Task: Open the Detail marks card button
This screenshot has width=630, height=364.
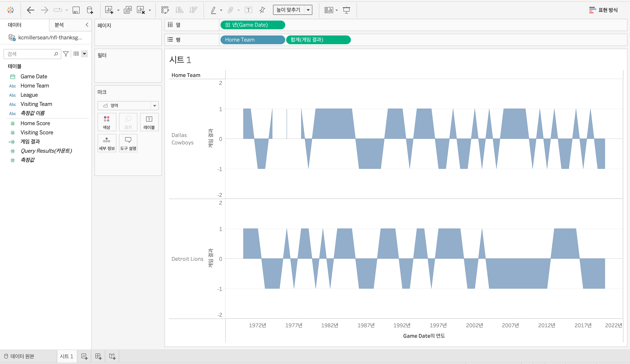Action: 107,143
